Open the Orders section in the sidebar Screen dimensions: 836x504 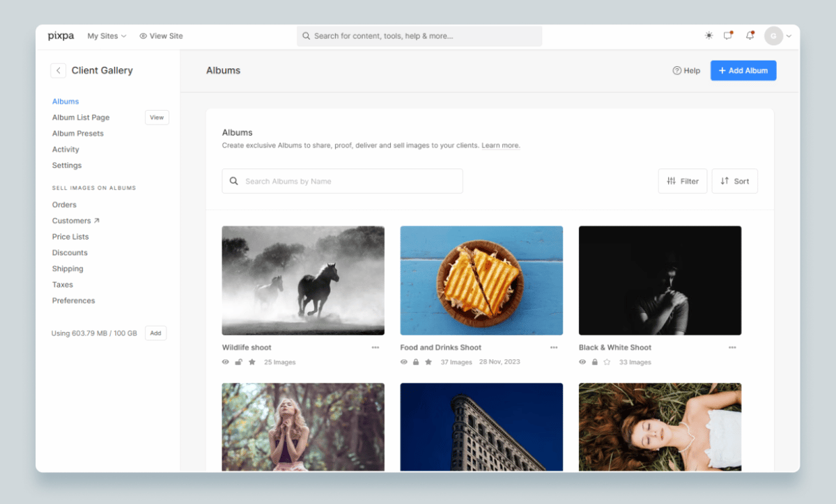[64, 204]
